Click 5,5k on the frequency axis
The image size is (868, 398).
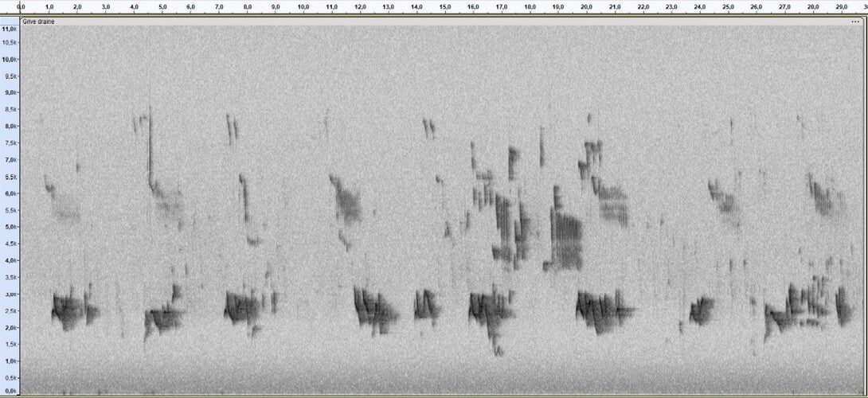pyautogui.click(x=10, y=210)
